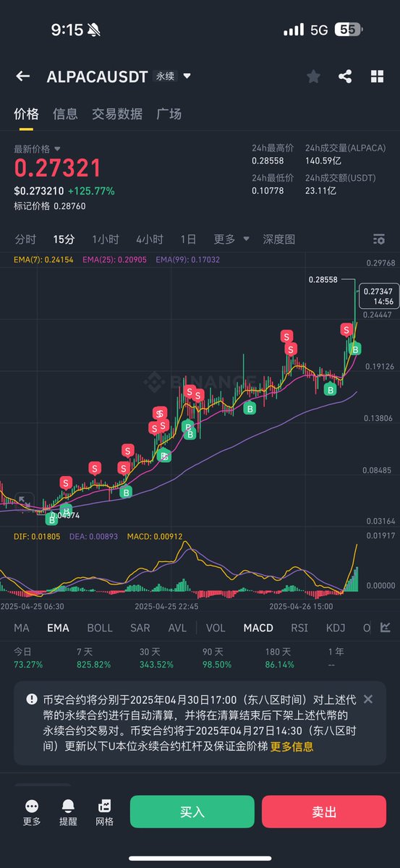
Task: Switch to the 价格 tab
Action: tap(26, 114)
